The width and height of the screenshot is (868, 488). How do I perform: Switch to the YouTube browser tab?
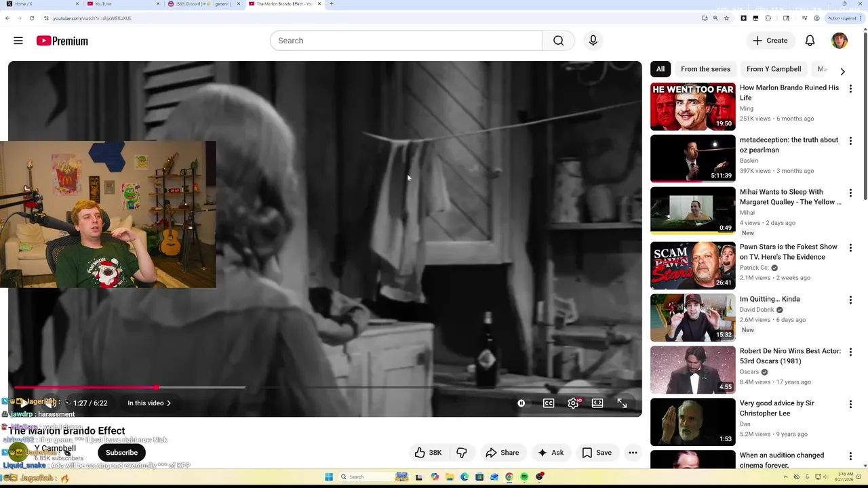click(x=122, y=4)
